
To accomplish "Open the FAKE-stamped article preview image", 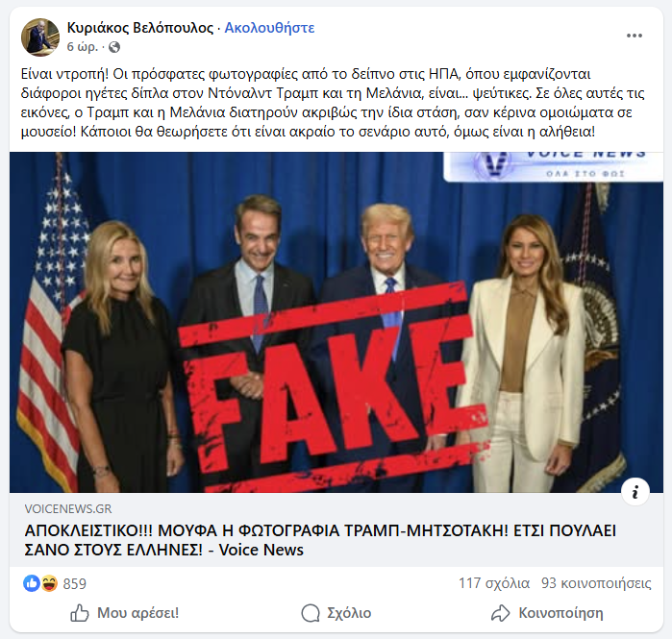I will coord(336,323).
